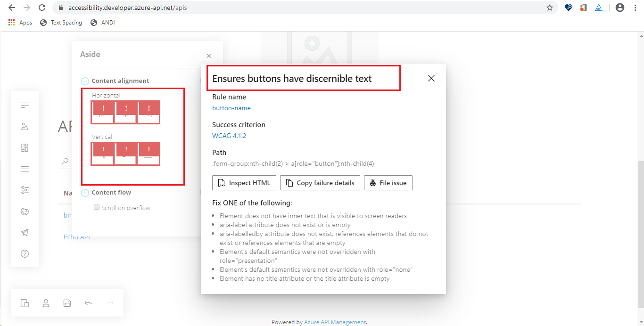Collapse the Content alignment section
The height and width of the screenshot is (326, 644).
coord(85,80)
